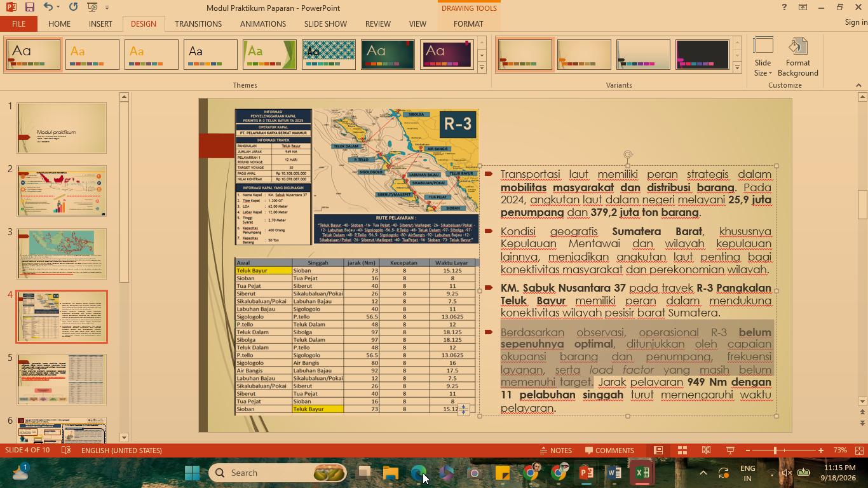
Task: Select slide 5 thumbnail in panel
Action: coord(62,379)
